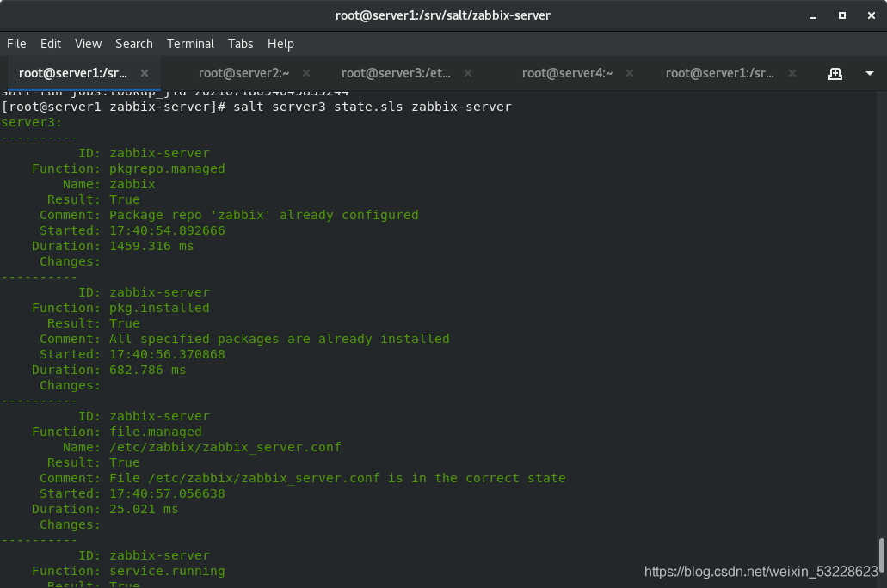Click the '17:40:56.370868' start time
887x588 pixels.
(x=167, y=354)
